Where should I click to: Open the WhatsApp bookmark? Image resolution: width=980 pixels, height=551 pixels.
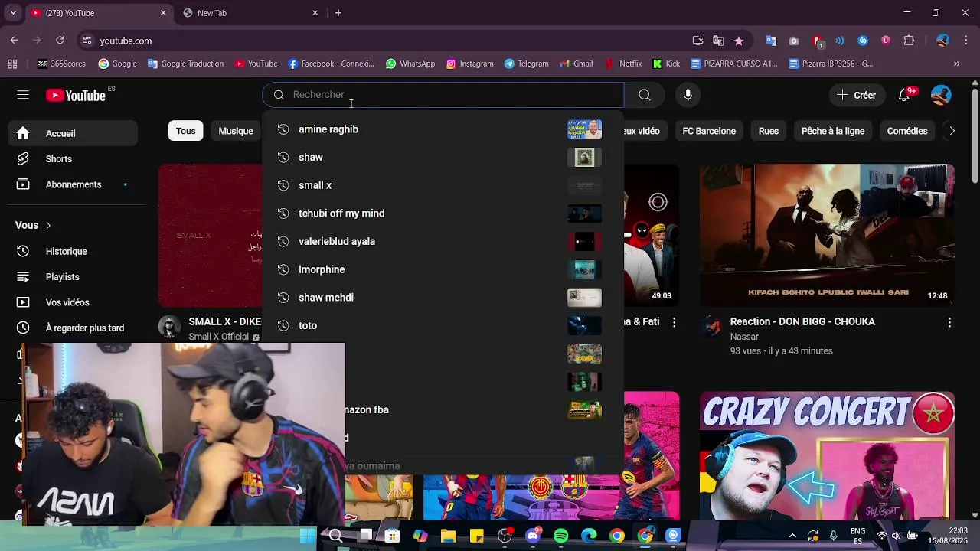[x=410, y=64]
